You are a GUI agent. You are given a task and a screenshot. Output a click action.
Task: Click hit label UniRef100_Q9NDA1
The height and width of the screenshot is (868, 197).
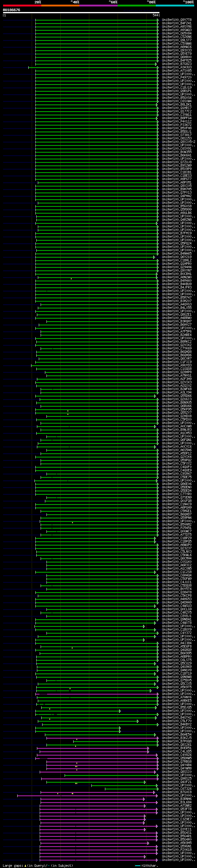pos(176,620)
